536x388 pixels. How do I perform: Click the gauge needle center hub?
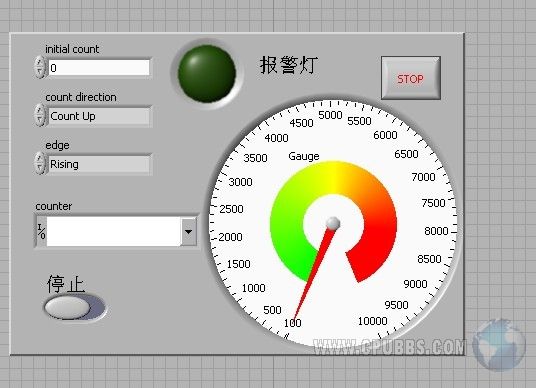[x=333, y=223]
